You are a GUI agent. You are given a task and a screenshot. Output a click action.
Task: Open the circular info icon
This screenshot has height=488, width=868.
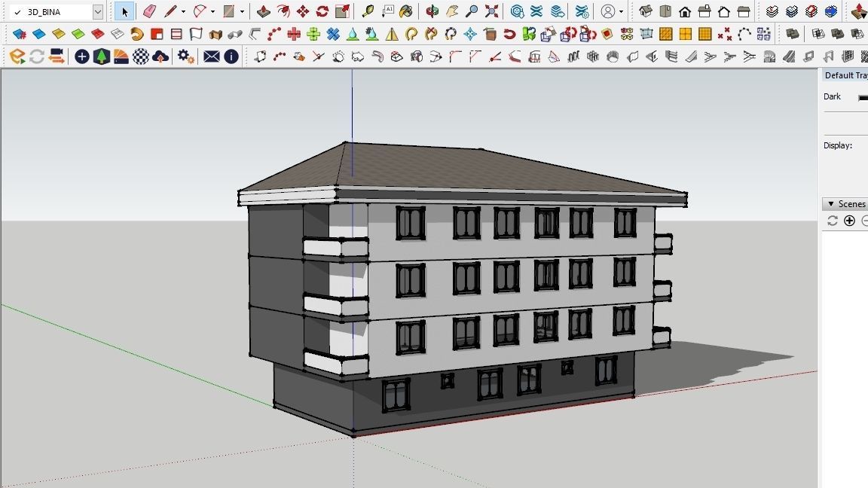click(x=231, y=56)
